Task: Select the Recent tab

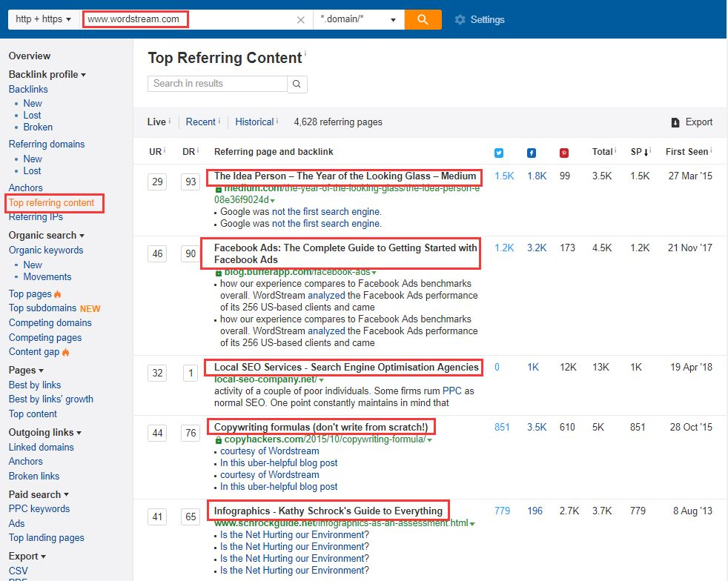Action: click(x=201, y=122)
